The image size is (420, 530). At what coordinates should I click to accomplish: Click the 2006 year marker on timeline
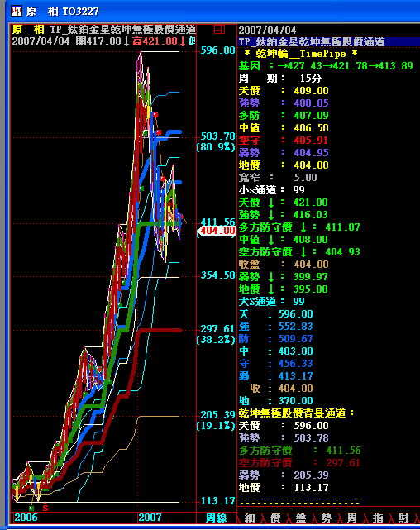click(26, 518)
